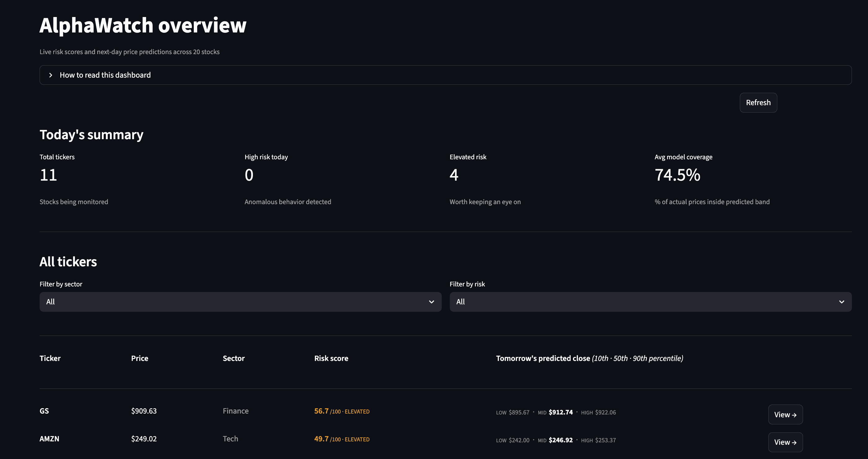The image size is (868, 459).
Task: Expand 'How to read this dashboard' section
Action: tap(445, 75)
